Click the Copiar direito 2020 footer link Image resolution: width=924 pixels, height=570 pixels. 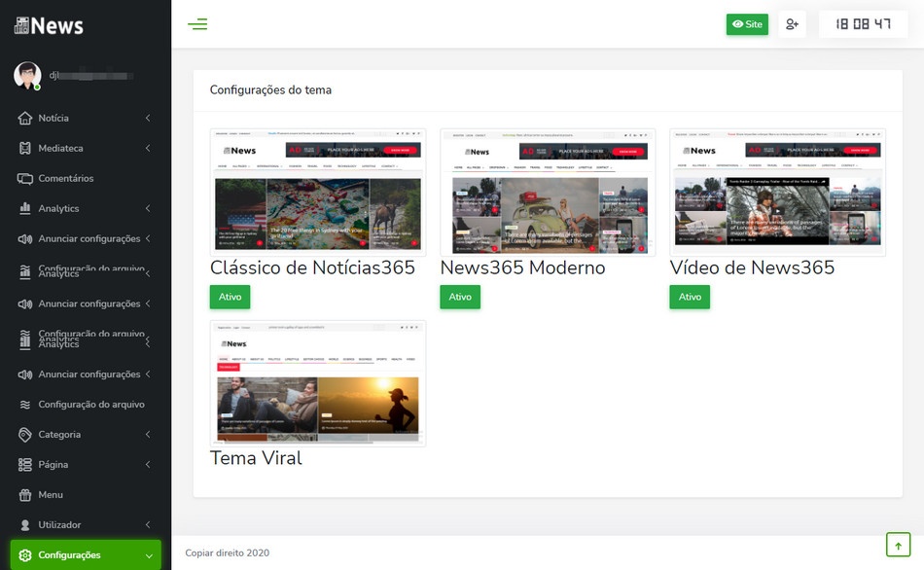[x=227, y=552]
